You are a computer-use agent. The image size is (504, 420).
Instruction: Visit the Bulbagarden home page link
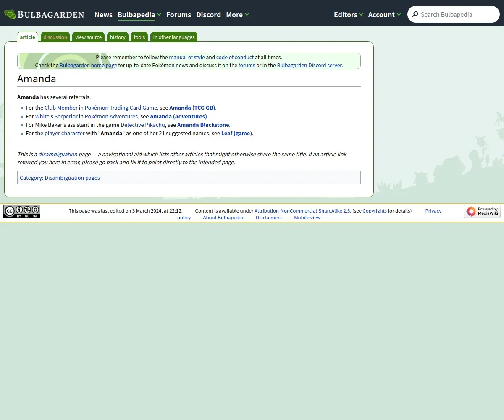coord(88,65)
